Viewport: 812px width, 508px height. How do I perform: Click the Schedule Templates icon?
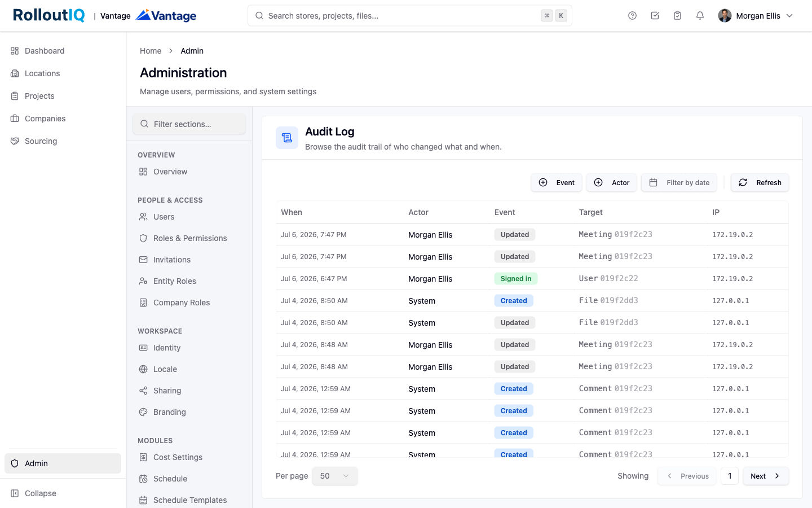pyautogui.click(x=143, y=500)
